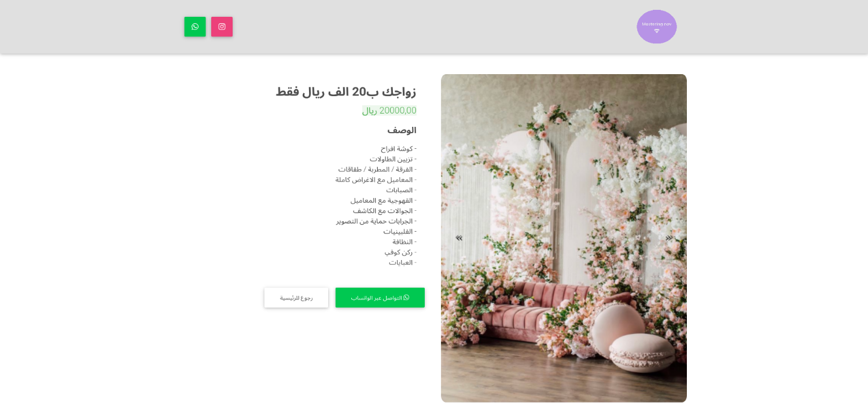Open the green WhatsApp icon in header
868x417 pixels.
[195, 27]
